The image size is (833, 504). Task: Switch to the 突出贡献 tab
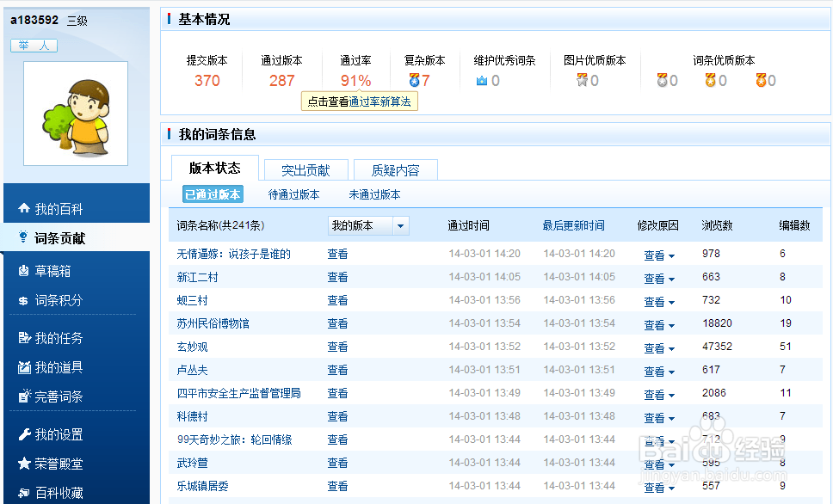[306, 170]
